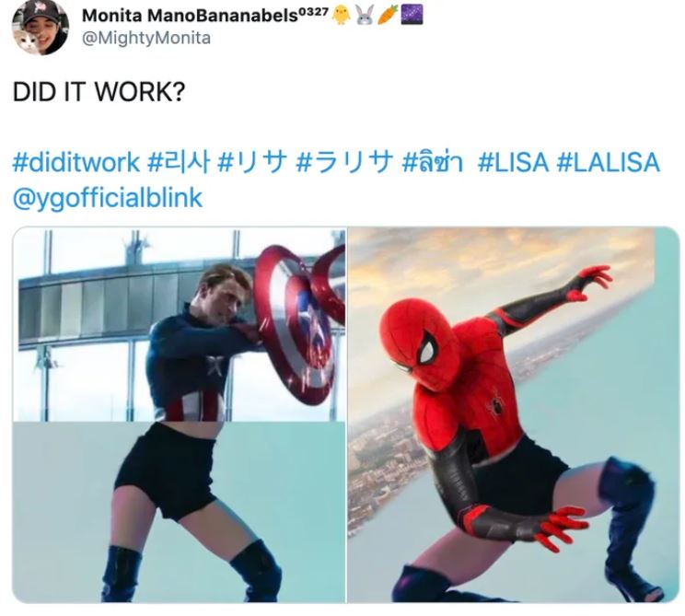The image size is (685, 616).
Task: Click the 0327 superscript in display name
Action: (x=314, y=11)
